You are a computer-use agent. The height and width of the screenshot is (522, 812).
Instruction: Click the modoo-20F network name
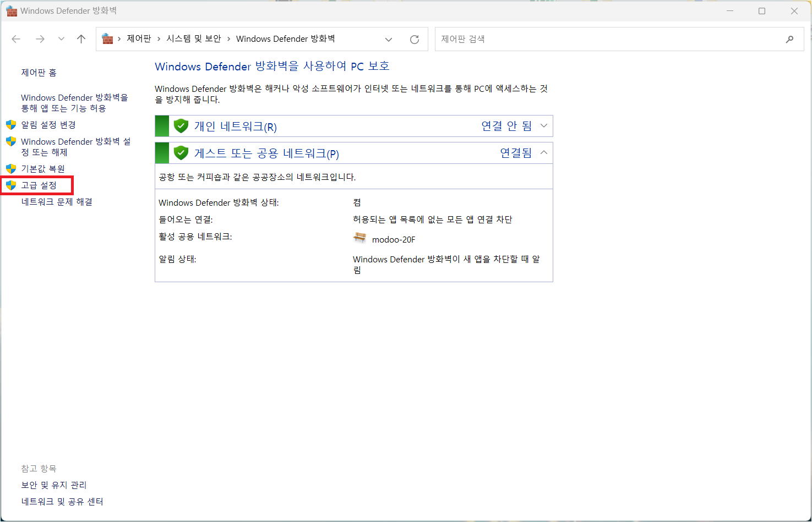click(394, 240)
